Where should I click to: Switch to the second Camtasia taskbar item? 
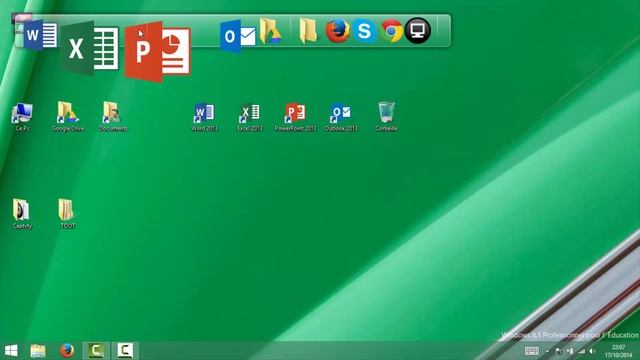click(125, 351)
